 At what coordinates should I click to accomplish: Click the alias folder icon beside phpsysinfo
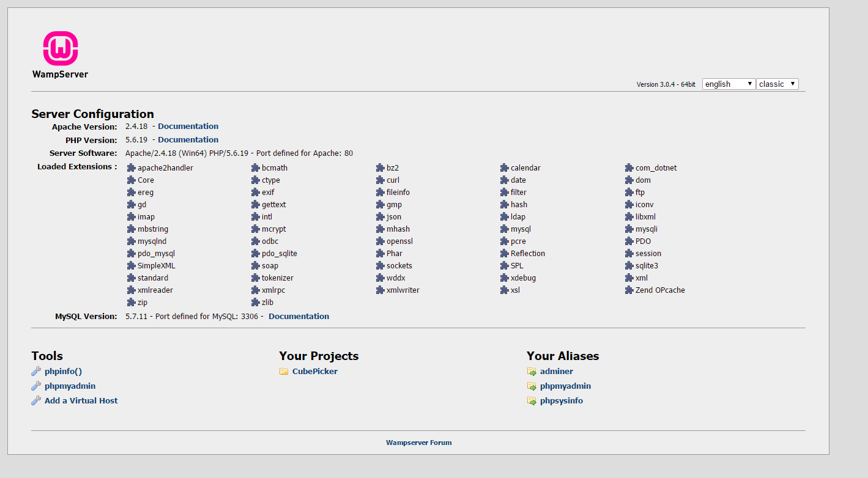point(532,401)
